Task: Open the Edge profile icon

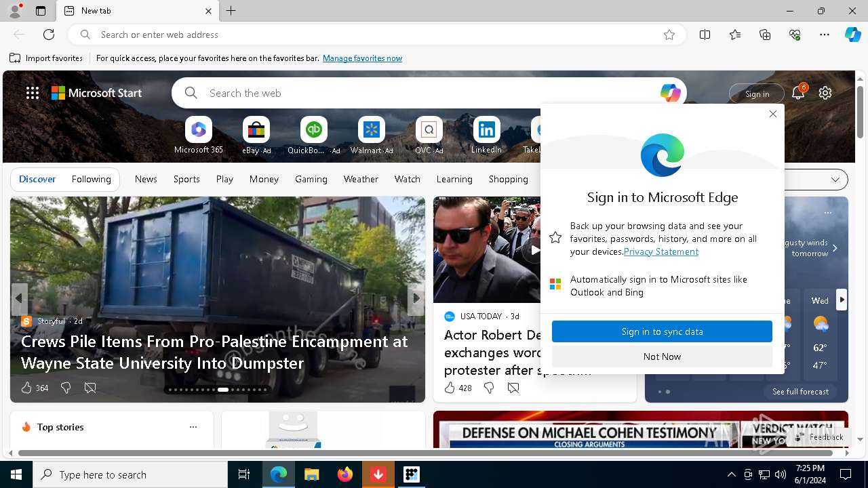Action: point(15,11)
